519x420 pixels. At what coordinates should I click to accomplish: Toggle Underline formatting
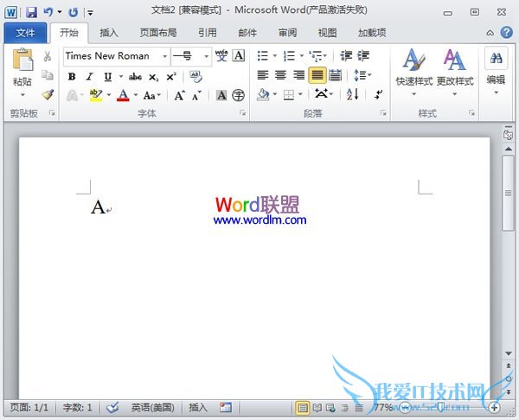(x=107, y=77)
